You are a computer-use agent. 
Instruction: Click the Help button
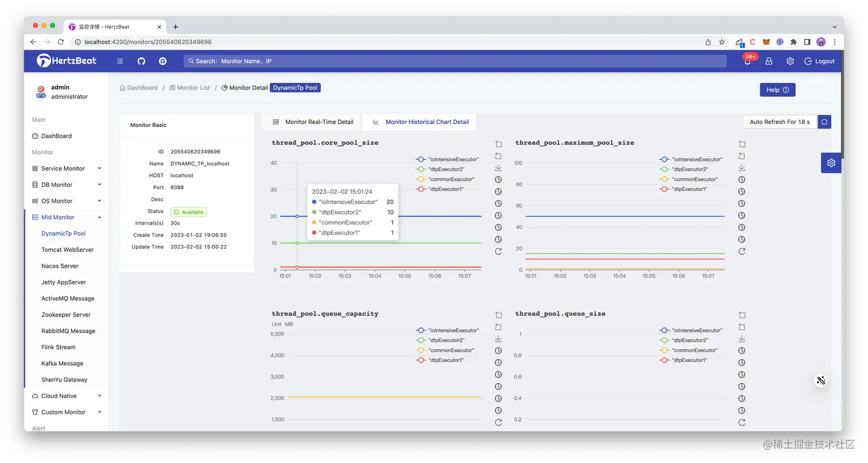[x=777, y=90]
